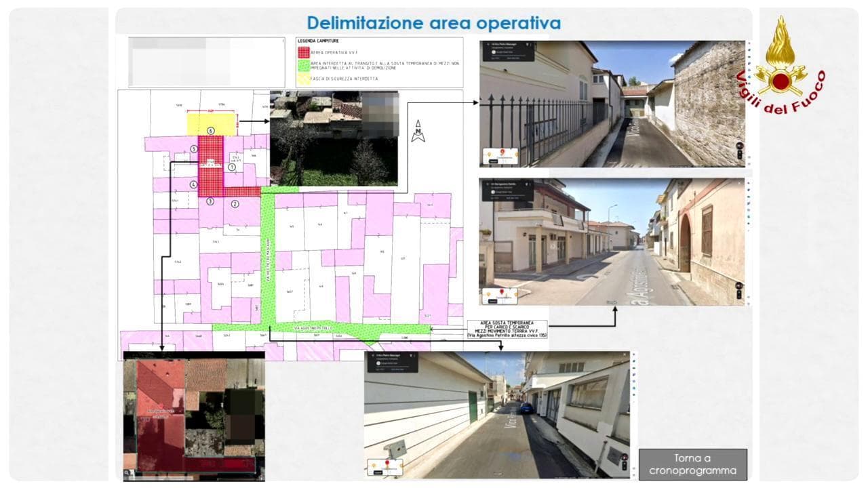Click the yellow Fascia di Sicurezza legend swatch
This screenshot has width=868, height=488.
pyautogui.click(x=304, y=79)
